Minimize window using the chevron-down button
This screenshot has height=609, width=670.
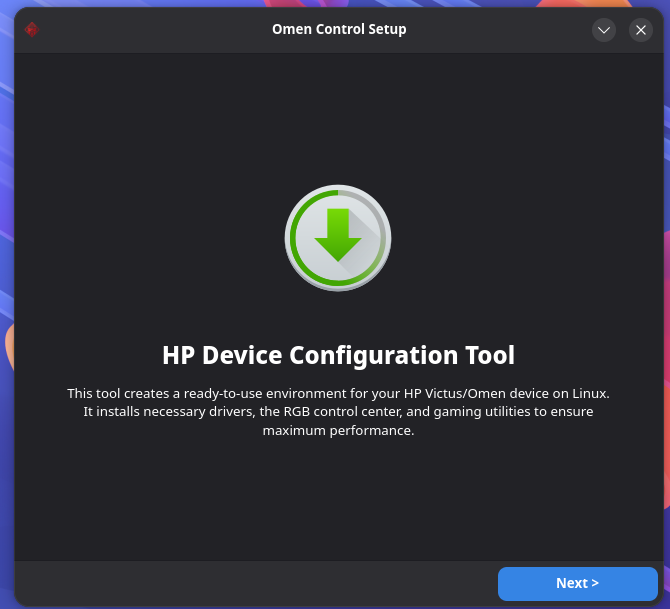tap(604, 30)
